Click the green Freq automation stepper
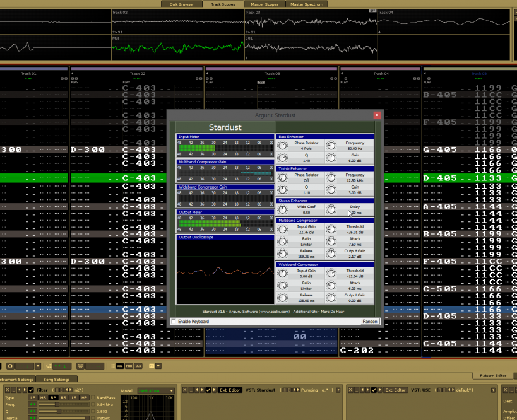 click(x=33, y=404)
